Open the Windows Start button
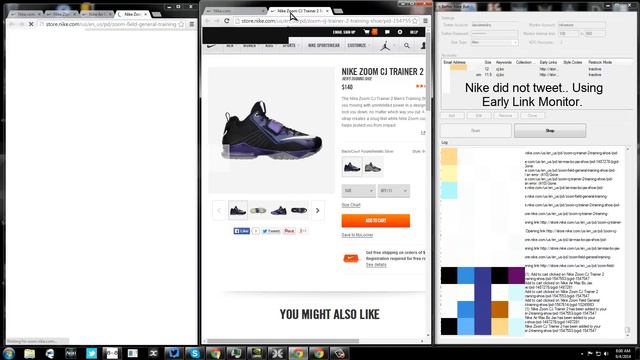Image resolution: width=640 pixels, height=360 pixels. [x=9, y=353]
